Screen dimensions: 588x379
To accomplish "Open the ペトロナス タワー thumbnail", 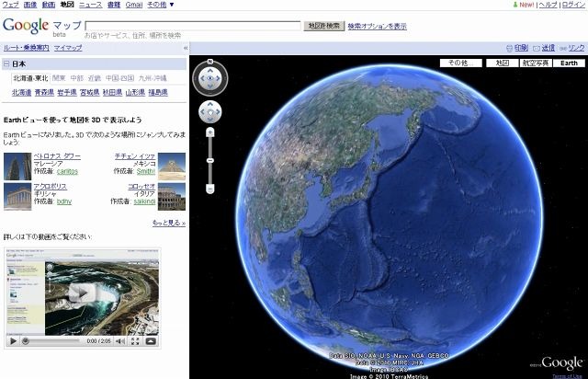I will pos(17,167).
